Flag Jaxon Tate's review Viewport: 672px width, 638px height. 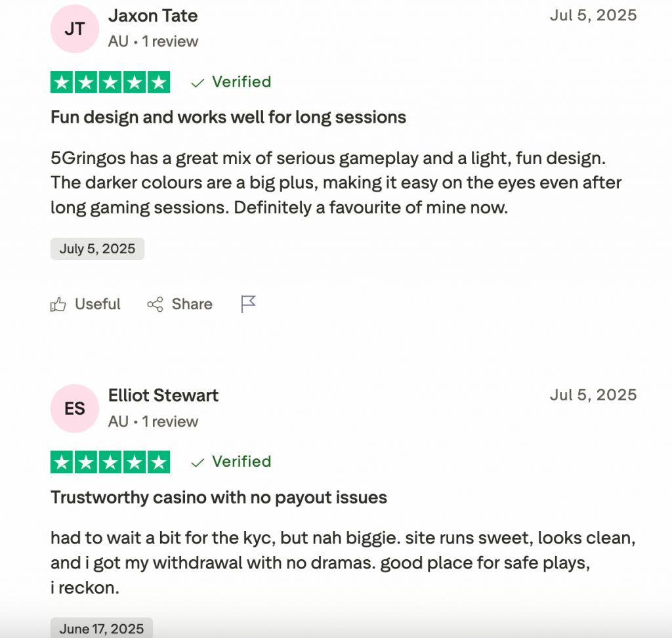[x=248, y=304]
